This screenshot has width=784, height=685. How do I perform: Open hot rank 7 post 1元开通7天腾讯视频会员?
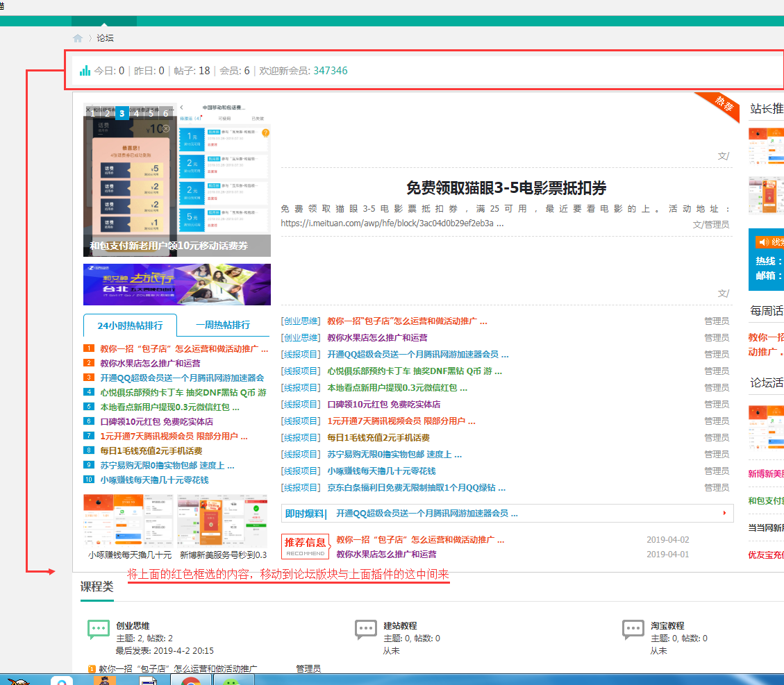[174, 436]
